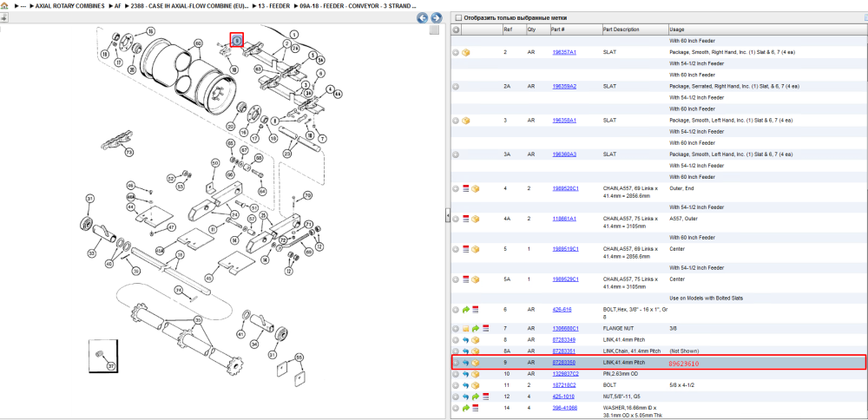
Task: Click callout 60 on the drum diagram
Action: pyautogui.click(x=198, y=43)
